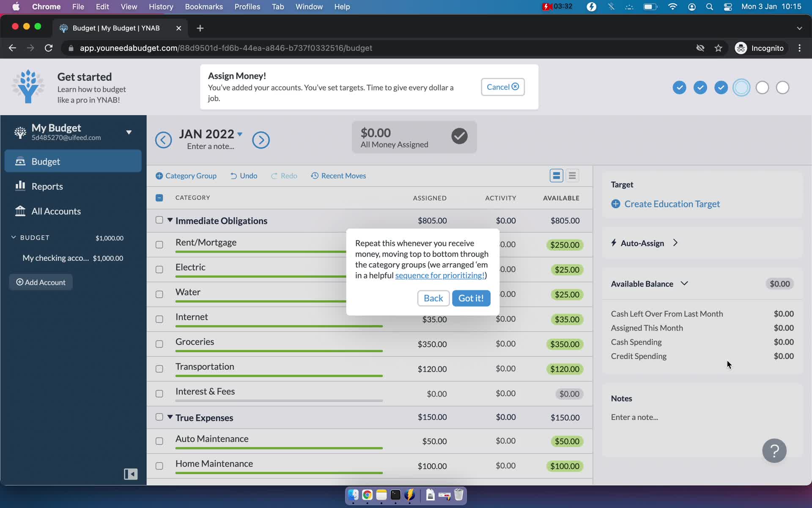The image size is (812, 508).
Task: Click the sequence for prioritizing link
Action: coord(439,275)
